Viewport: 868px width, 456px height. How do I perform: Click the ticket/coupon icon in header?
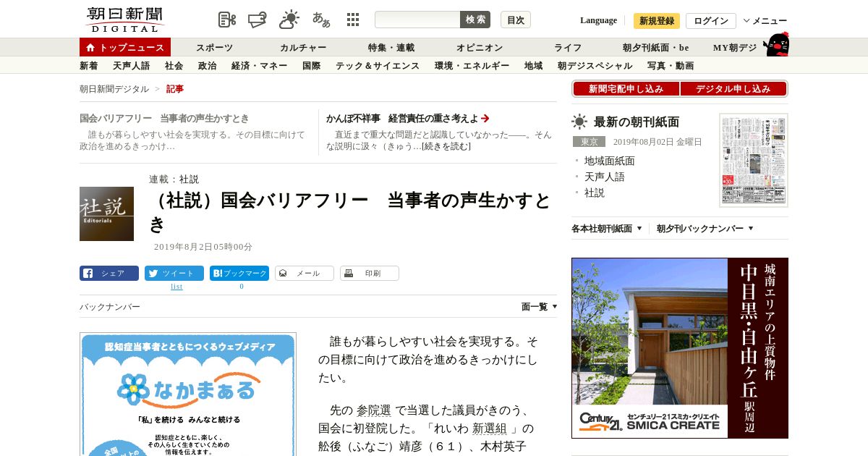(258, 20)
